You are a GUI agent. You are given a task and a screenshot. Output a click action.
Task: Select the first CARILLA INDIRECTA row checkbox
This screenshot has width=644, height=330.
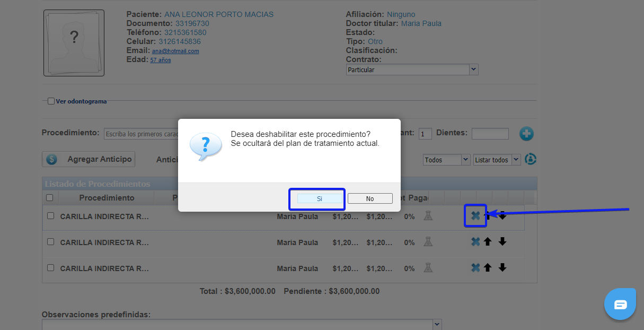[51, 216]
